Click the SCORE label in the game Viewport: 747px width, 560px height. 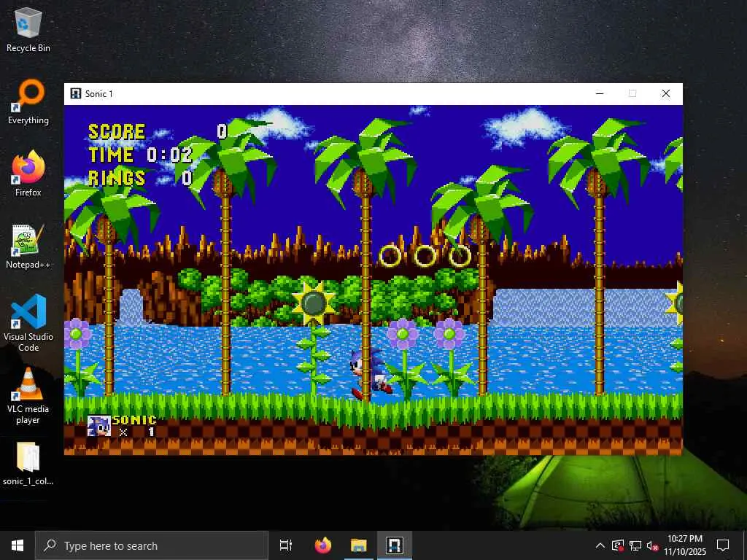pos(117,132)
